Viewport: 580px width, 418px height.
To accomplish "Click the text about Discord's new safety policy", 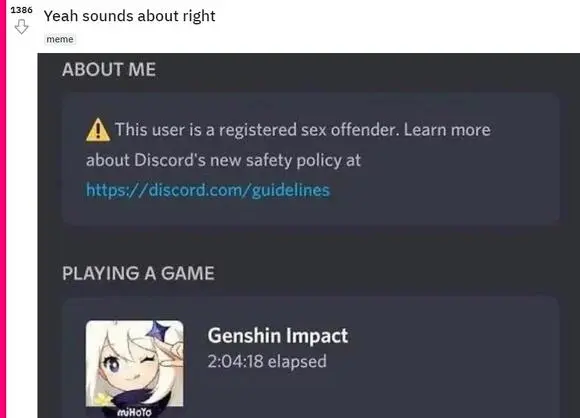I will pos(223,160).
